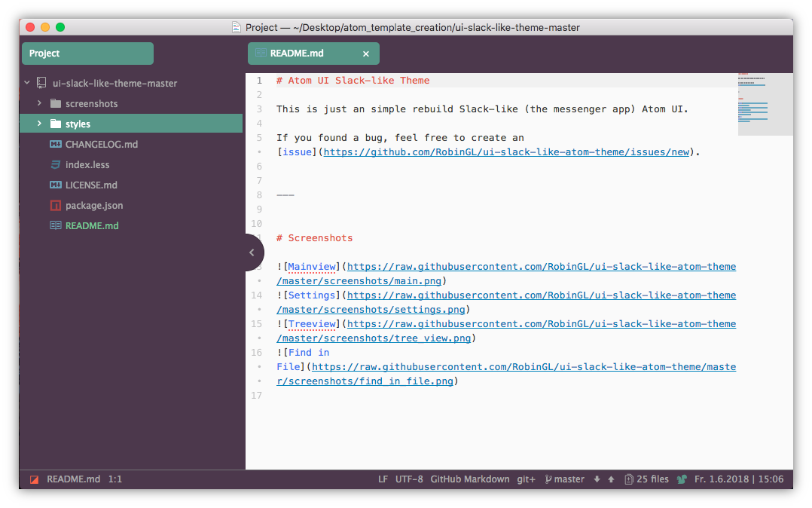Click the git pull down-arrow icon
Screen dimensions: 812x508
click(597, 479)
